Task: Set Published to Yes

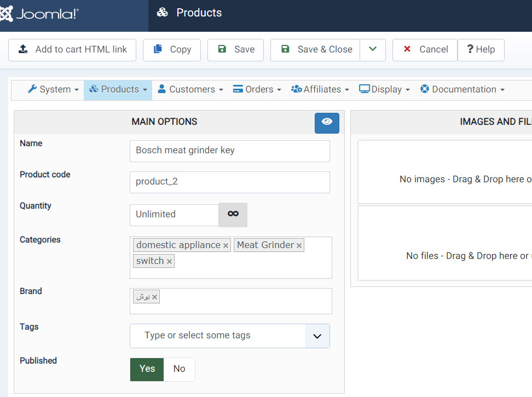Action: click(x=147, y=369)
